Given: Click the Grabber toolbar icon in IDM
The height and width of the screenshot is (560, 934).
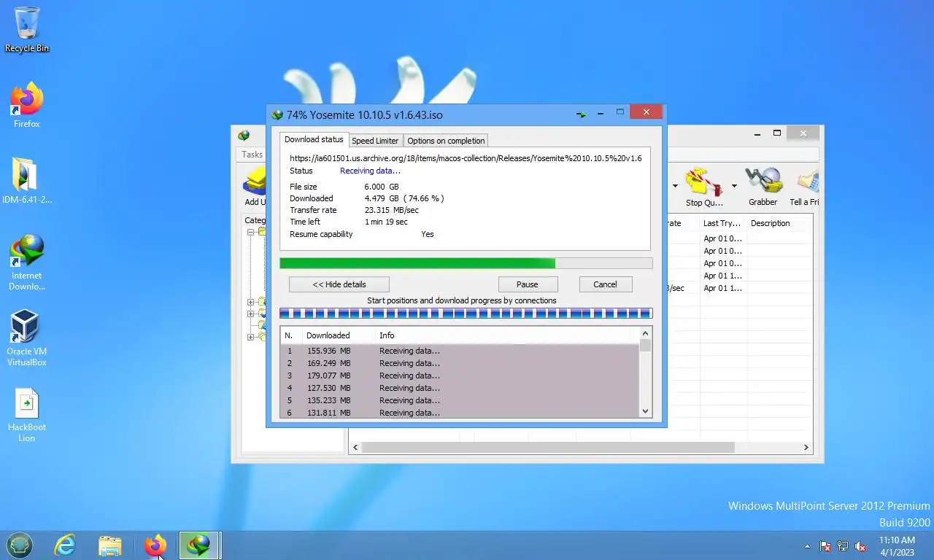Looking at the screenshot, I should coord(763,187).
